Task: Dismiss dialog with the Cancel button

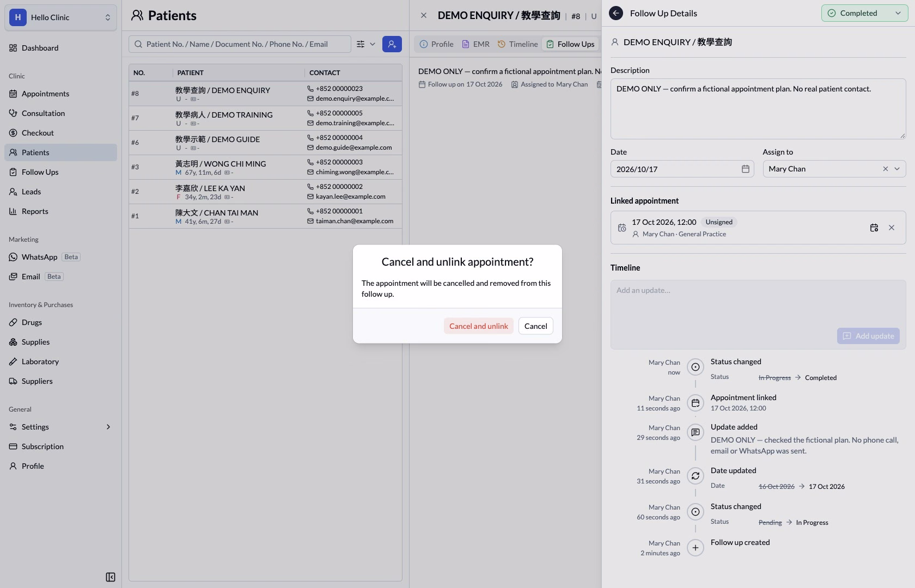Action: [535, 326]
